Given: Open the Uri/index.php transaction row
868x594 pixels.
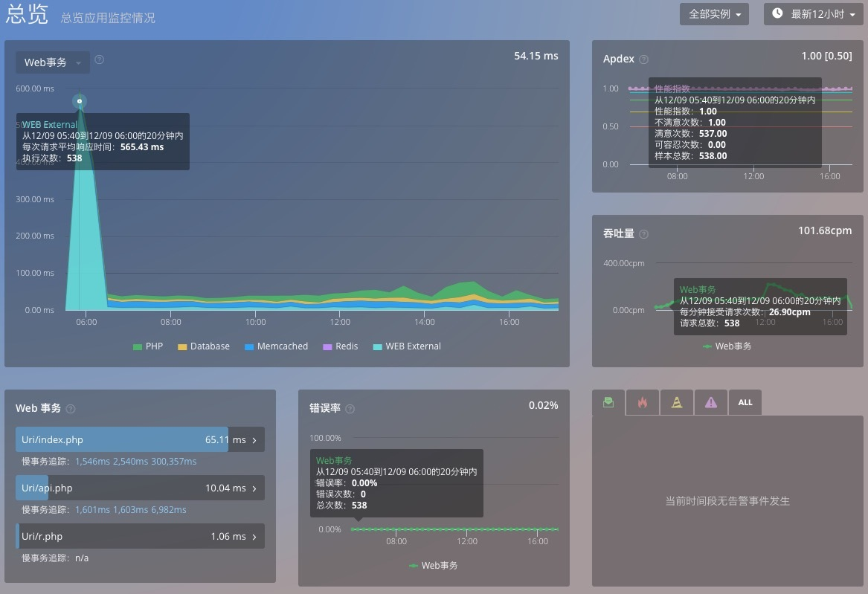Looking at the screenshot, I should click(x=140, y=439).
